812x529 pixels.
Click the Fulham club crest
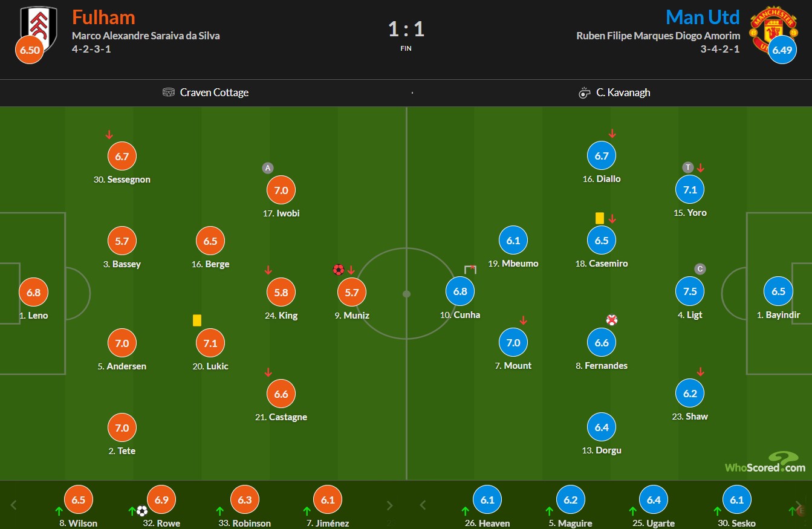tap(39, 27)
